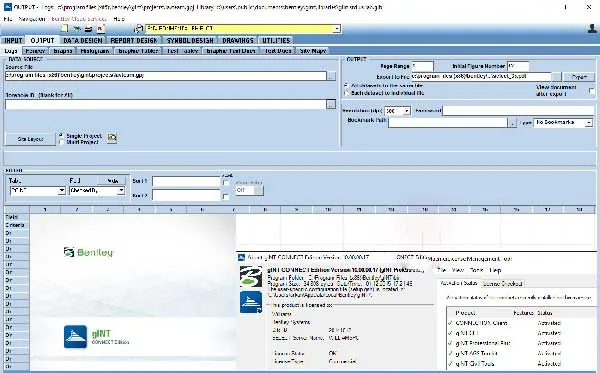
Task: Switch to the DATA DESIGN tab
Action: coord(83,40)
